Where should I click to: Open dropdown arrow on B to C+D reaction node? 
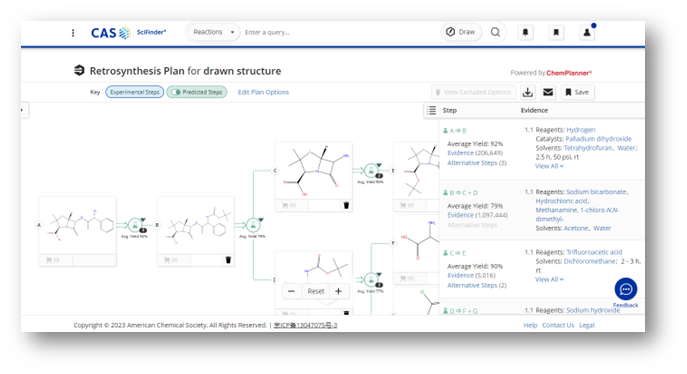[261, 220]
